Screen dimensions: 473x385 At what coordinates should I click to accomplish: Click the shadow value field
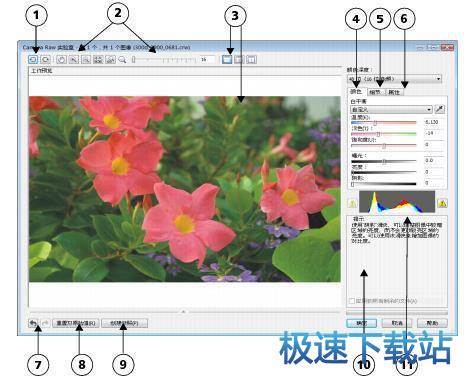(x=434, y=183)
